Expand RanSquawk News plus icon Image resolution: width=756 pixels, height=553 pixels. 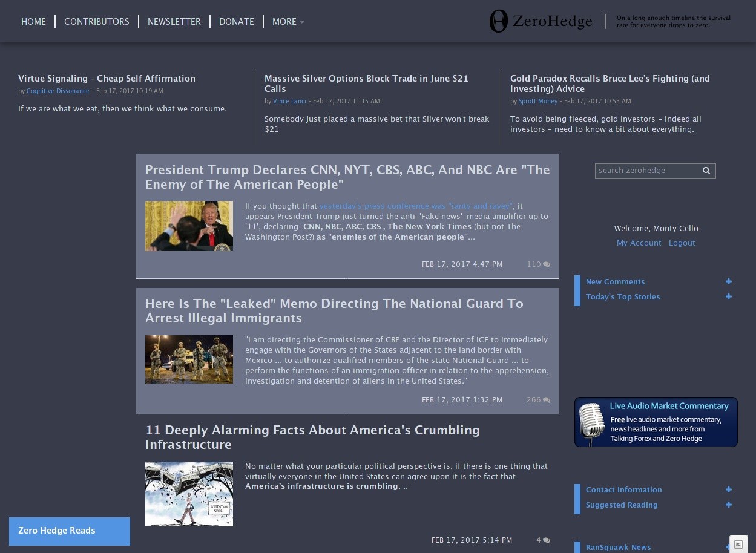(729, 547)
